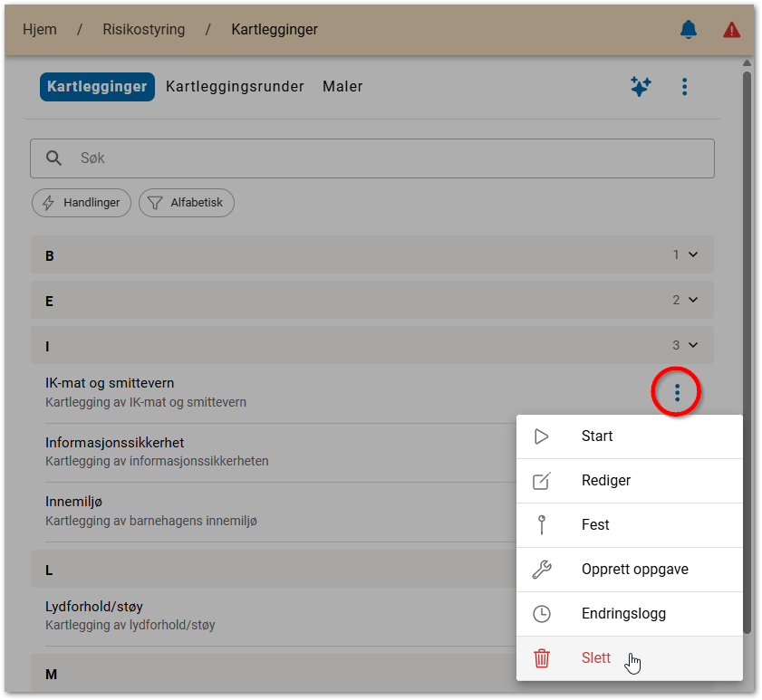Screen dimensions: 762x700
Task: Select Start from the context menu
Action: point(597,436)
